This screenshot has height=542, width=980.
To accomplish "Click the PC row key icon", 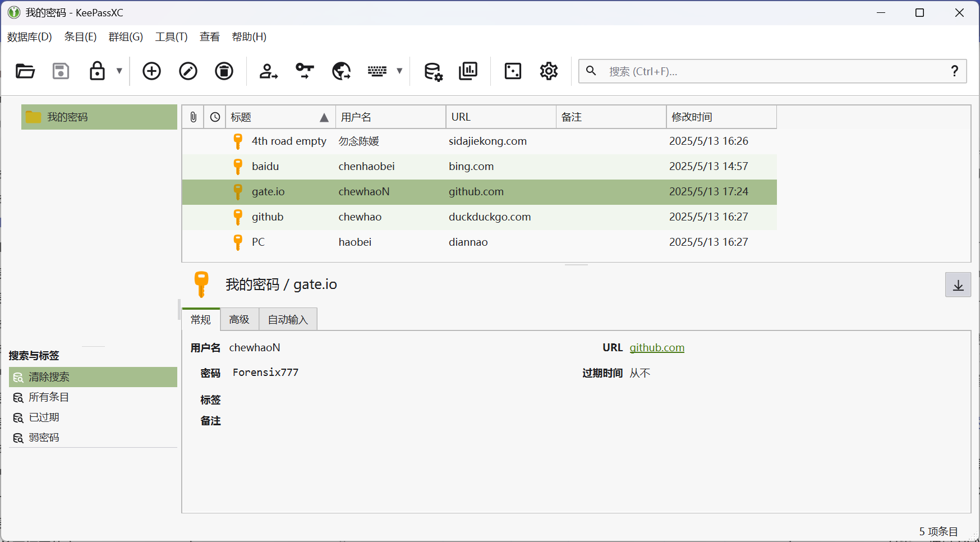I will 238,242.
